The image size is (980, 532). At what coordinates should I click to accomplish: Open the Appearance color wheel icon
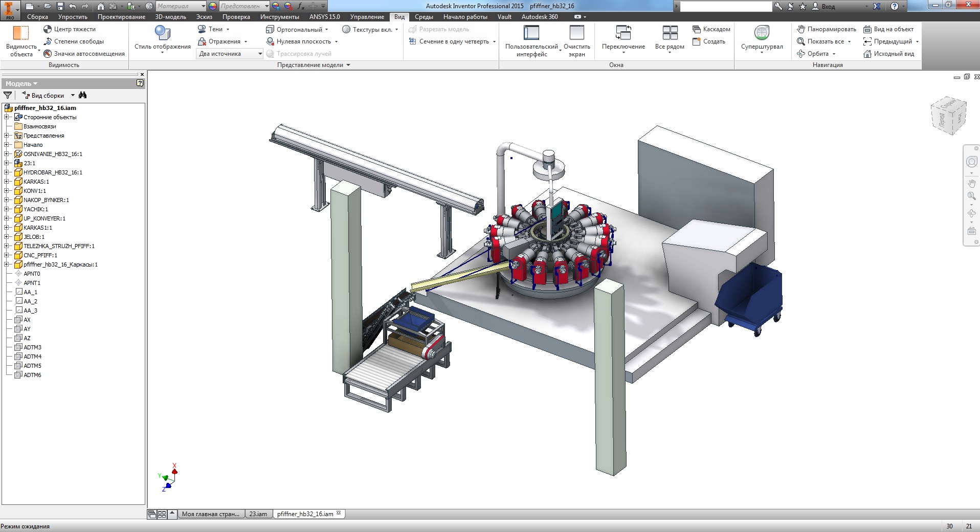(x=213, y=6)
